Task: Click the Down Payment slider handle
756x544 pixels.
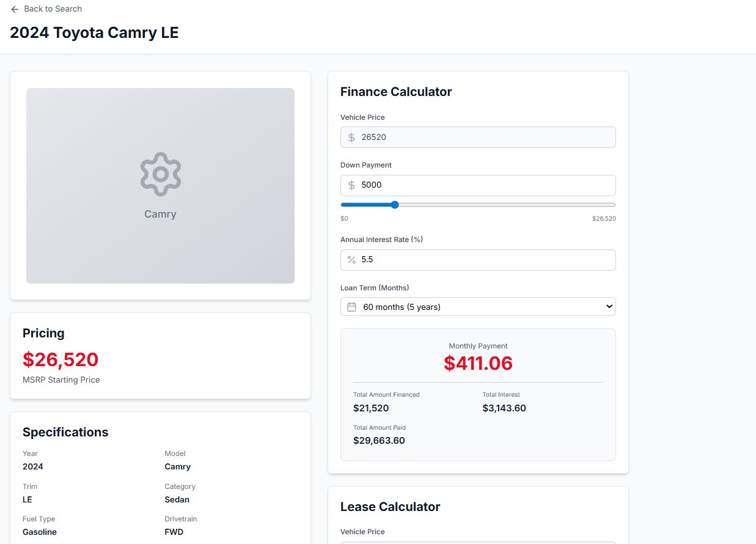Action: coord(395,205)
